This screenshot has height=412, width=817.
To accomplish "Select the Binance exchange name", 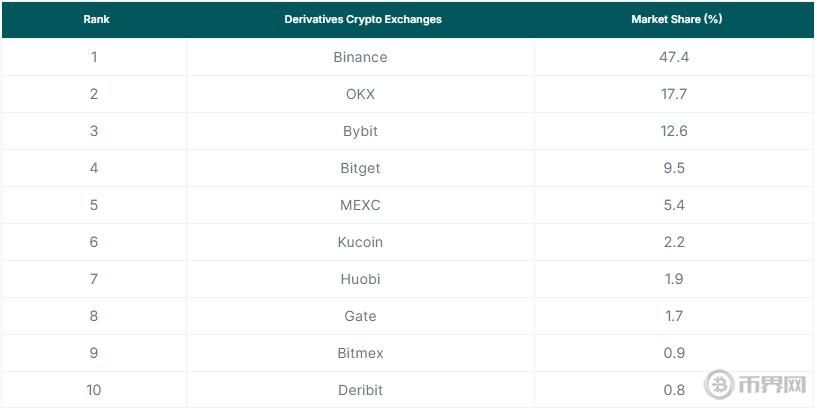I will pos(360,57).
